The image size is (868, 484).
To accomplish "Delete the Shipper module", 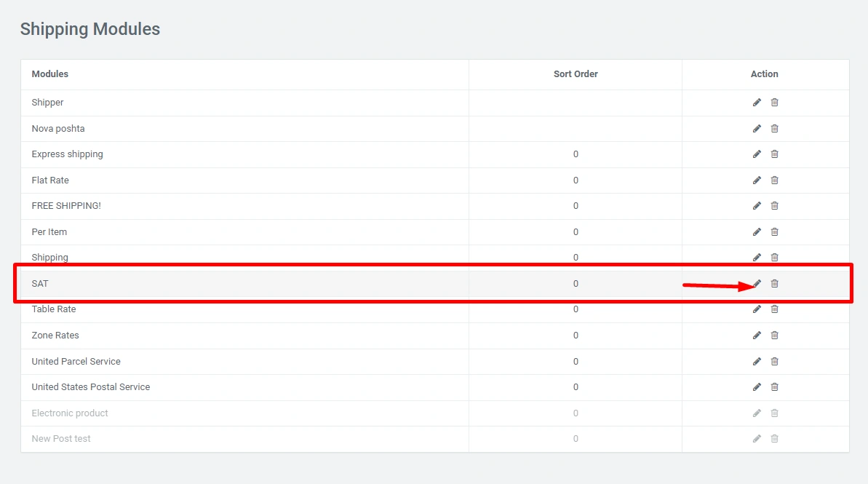I will coord(774,103).
